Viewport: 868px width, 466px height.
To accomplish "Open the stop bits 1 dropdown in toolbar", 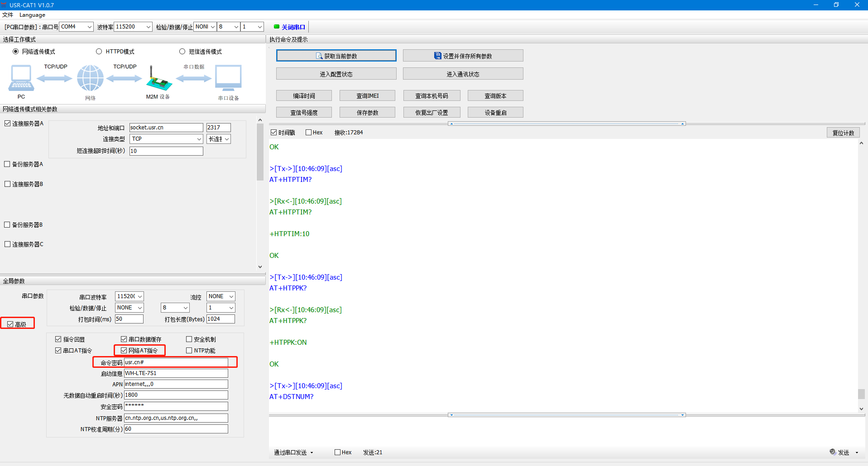I will (x=252, y=27).
